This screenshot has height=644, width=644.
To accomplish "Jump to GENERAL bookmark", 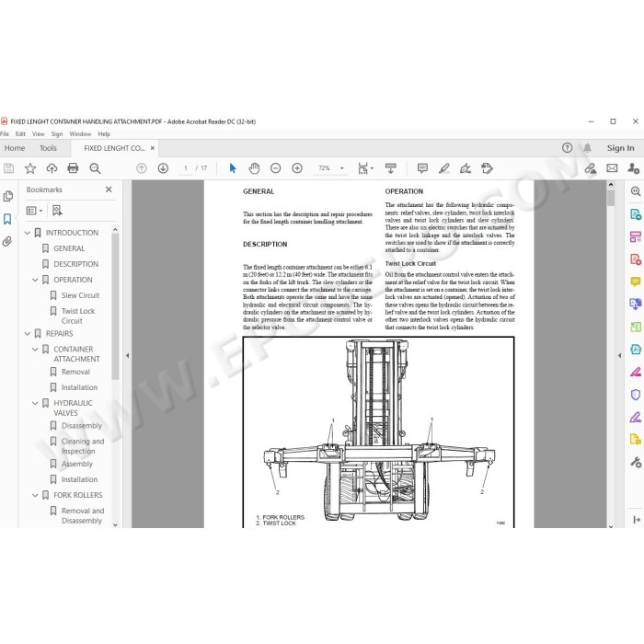I will [x=69, y=248].
